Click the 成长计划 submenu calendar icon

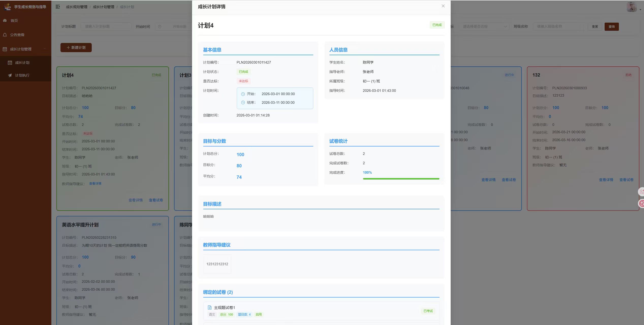(10, 63)
